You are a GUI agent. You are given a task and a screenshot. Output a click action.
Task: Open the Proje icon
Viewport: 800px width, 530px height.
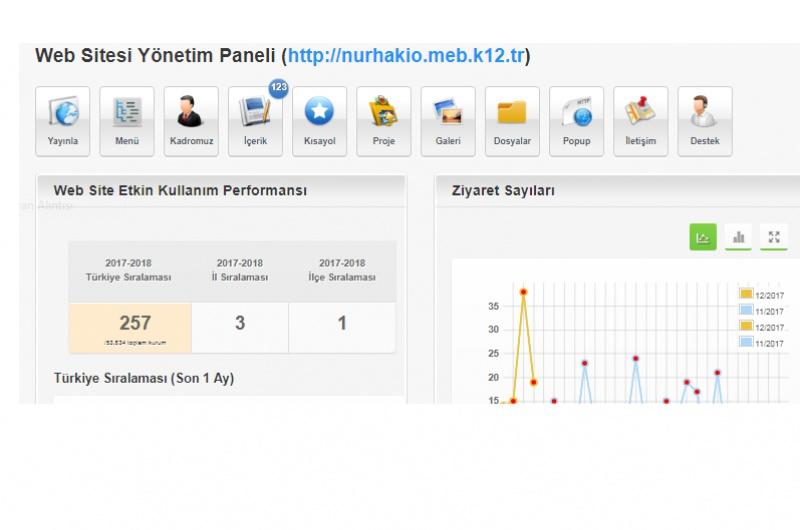[384, 121]
